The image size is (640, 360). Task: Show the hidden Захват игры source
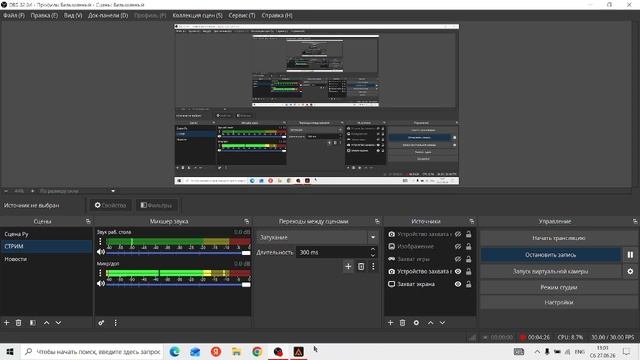point(458,259)
